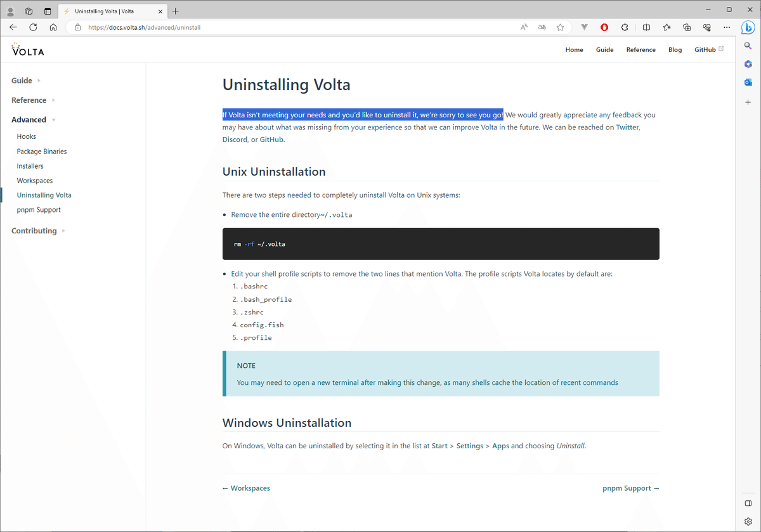Image resolution: width=761 pixels, height=532 pixels.
Task: Expand the Guide section in the sidebar
Action: (x=21, y=81)
